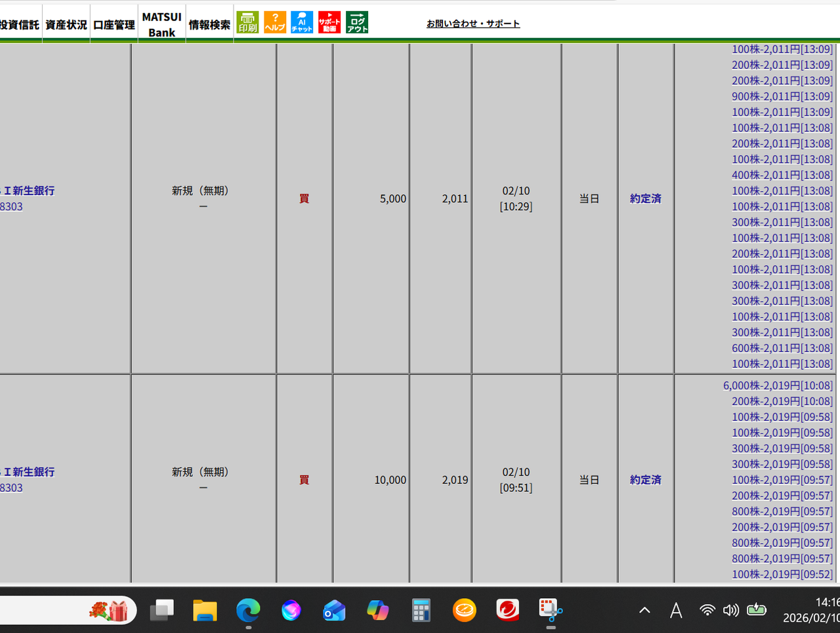Click the お問い合わせ・サポート link
The height and width of the screenshot is (633, 840).
tap(473, 24)
